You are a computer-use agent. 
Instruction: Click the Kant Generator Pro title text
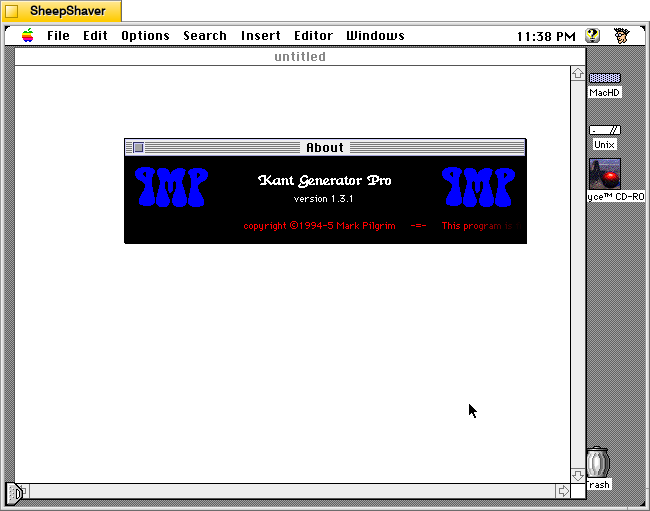[x=325, y=180]
